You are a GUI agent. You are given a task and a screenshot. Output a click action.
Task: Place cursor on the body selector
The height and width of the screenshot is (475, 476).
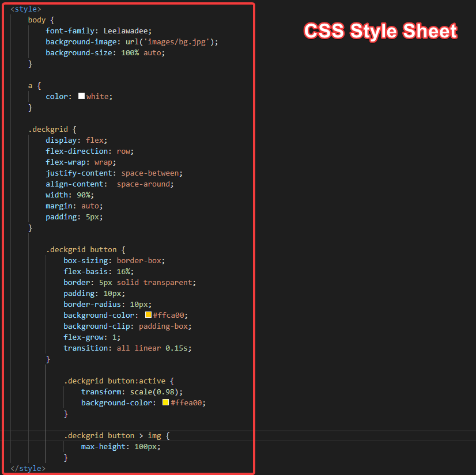(37, 20)
